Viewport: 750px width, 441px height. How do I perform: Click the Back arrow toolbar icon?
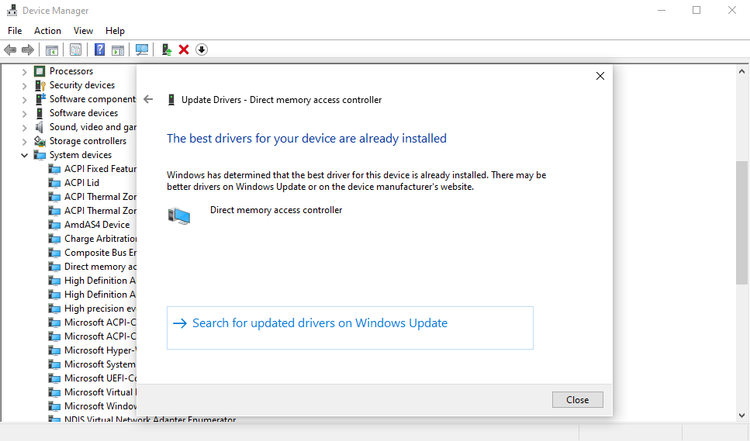coord(10,50)
